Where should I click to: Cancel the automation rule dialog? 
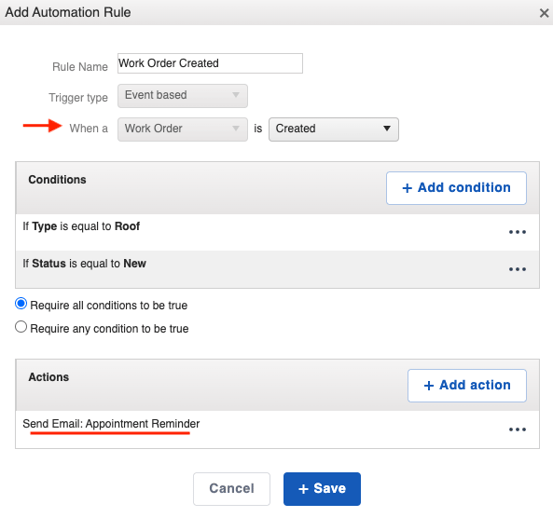[x=231, y=489]
